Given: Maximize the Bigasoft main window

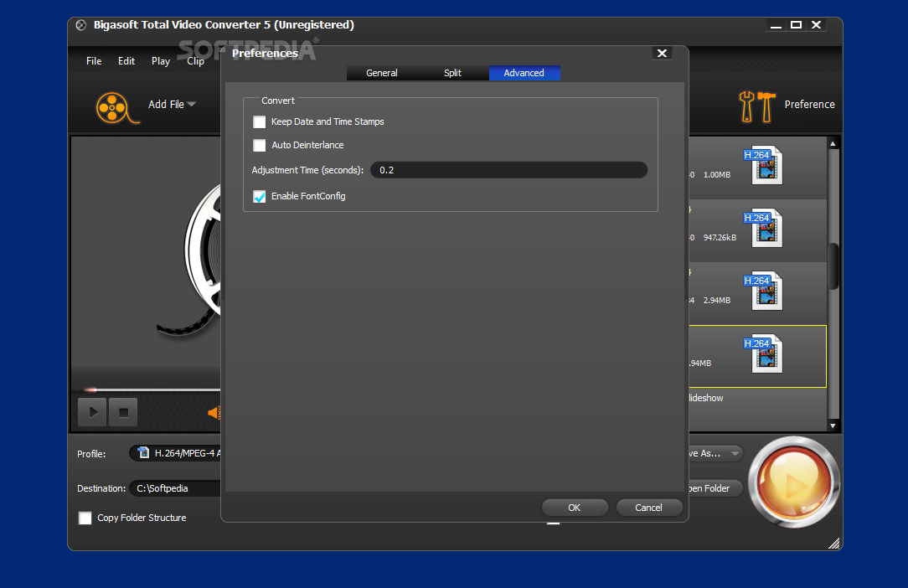Looking at the screenshot, I should click(797, 25).
